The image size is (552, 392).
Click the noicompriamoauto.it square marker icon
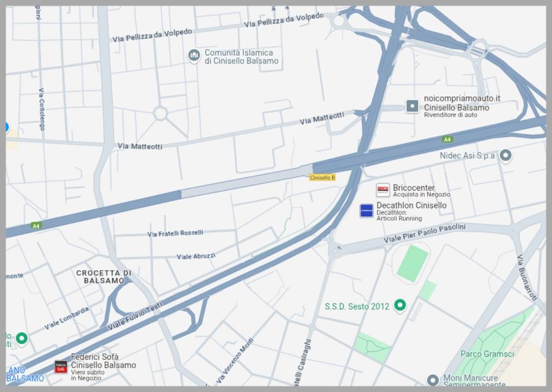pyautogui.click(x=412, y=106)
